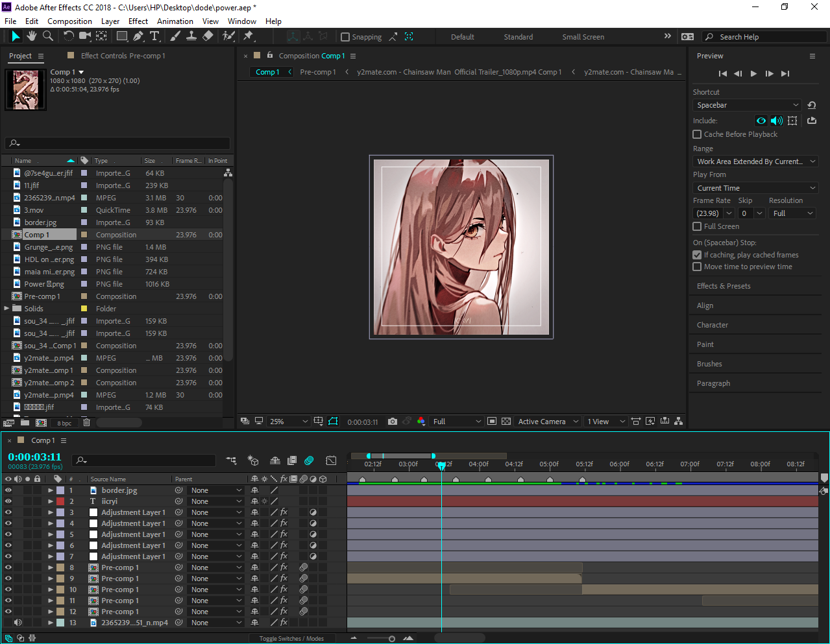Viewport: 830px width, 644px height.
Task: Go to last frame in Preview panel
Action: (x=785, y=74)
